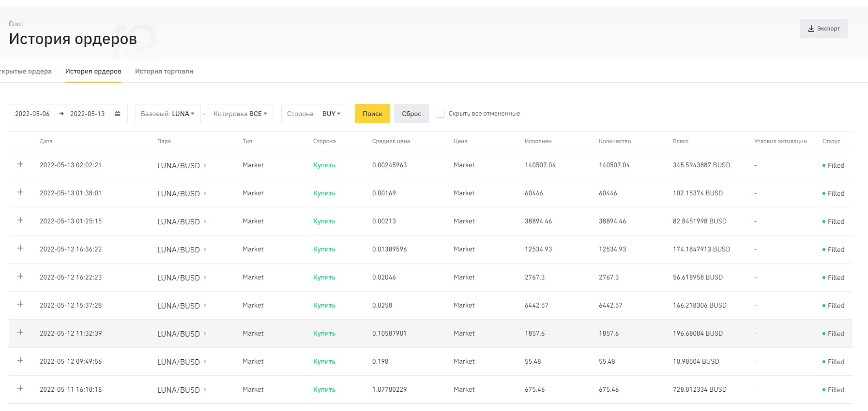
Task: Click average price 0.0258
Action: tap(382, 305)
